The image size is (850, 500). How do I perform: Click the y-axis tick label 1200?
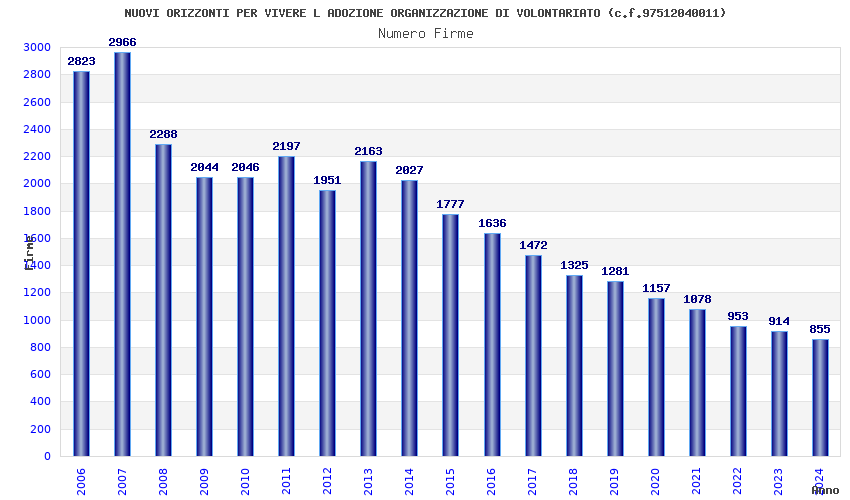coord(37,293)
